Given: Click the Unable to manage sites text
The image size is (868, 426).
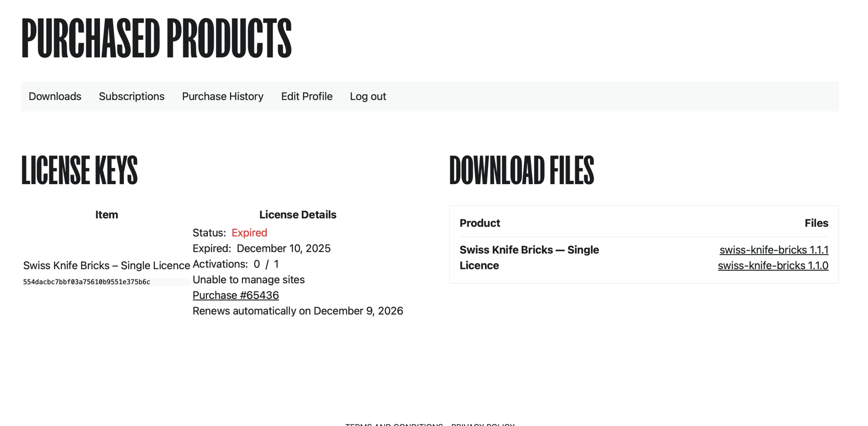Looking at the screenshot, I should click(x=249, y=279).
